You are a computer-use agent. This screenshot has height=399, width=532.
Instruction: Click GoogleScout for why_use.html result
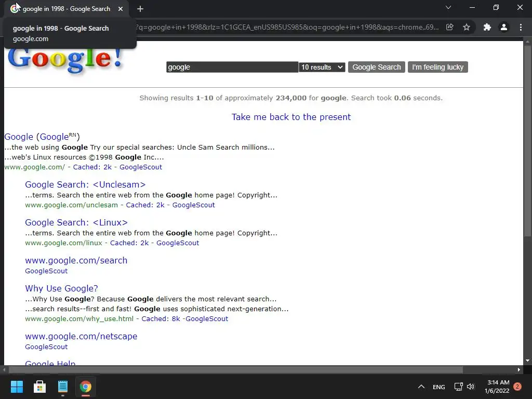coord(207,319)
